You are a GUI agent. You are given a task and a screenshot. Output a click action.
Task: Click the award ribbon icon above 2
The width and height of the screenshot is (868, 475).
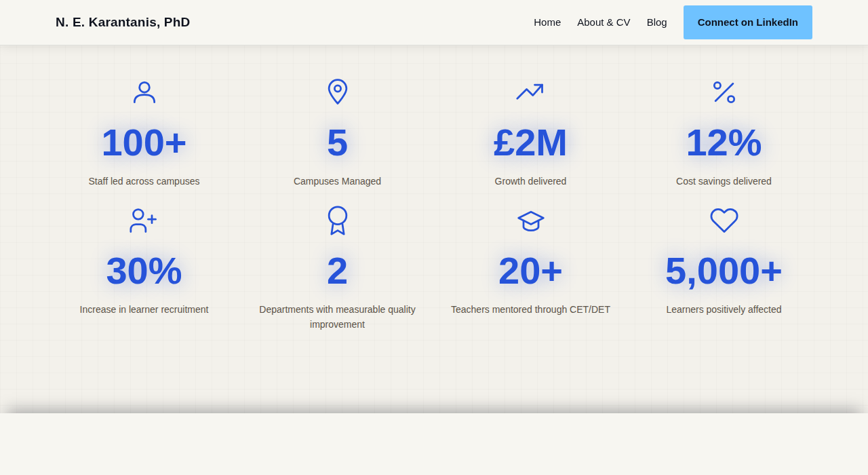pos(338,221)
